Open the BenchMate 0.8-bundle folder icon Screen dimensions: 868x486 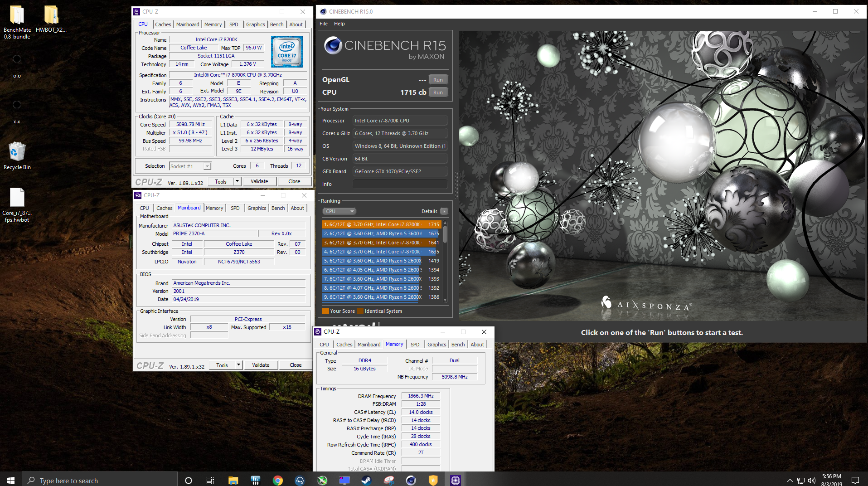point(17,15)
